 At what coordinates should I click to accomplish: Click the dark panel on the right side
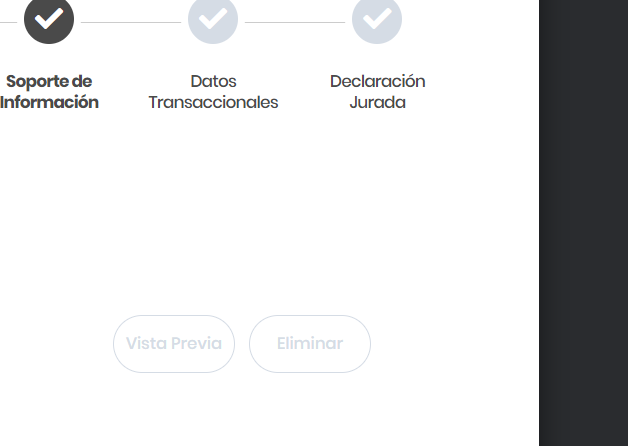(584, 220)
